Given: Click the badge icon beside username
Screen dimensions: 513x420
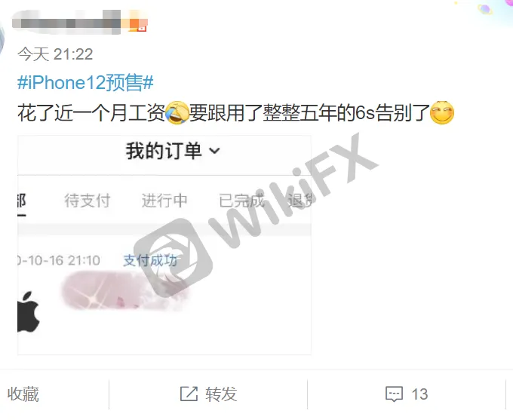Looking at the screenshot, I should pos(137,24).
